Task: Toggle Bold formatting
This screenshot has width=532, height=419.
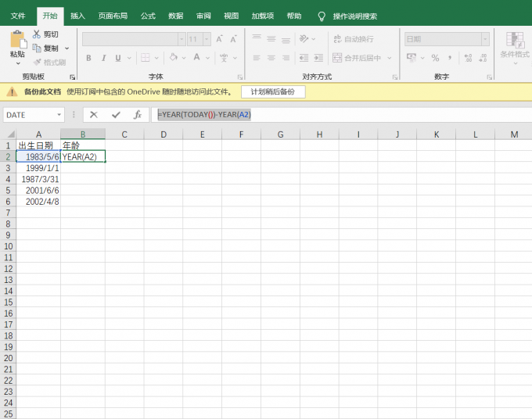Action: click(88, 58)
